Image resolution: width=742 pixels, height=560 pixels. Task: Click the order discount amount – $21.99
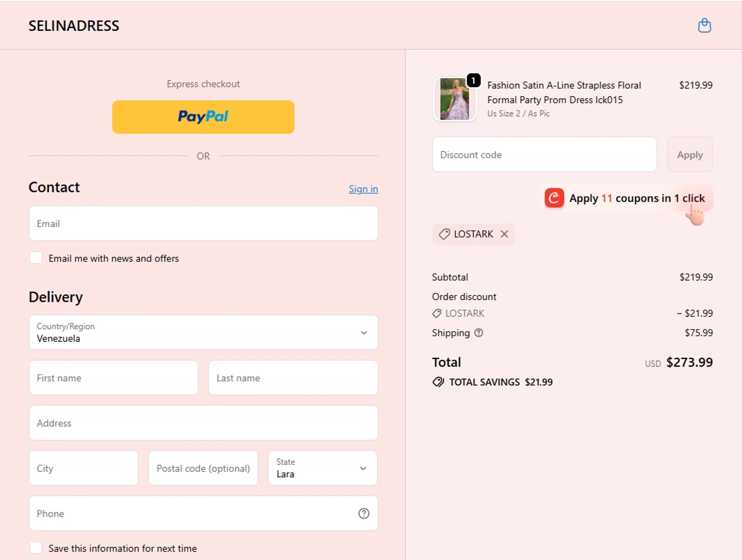pyautogui.click(x=695, y=313)
